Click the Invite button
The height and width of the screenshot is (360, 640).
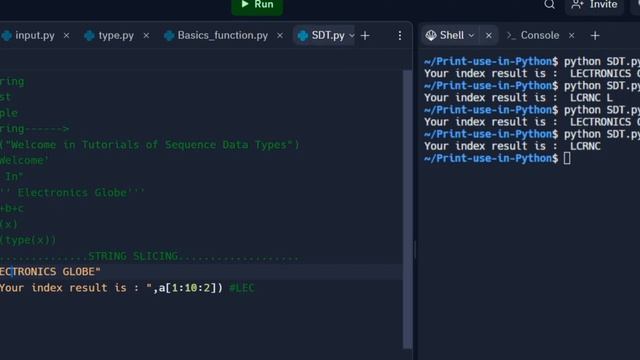click(x=594, y=5)
